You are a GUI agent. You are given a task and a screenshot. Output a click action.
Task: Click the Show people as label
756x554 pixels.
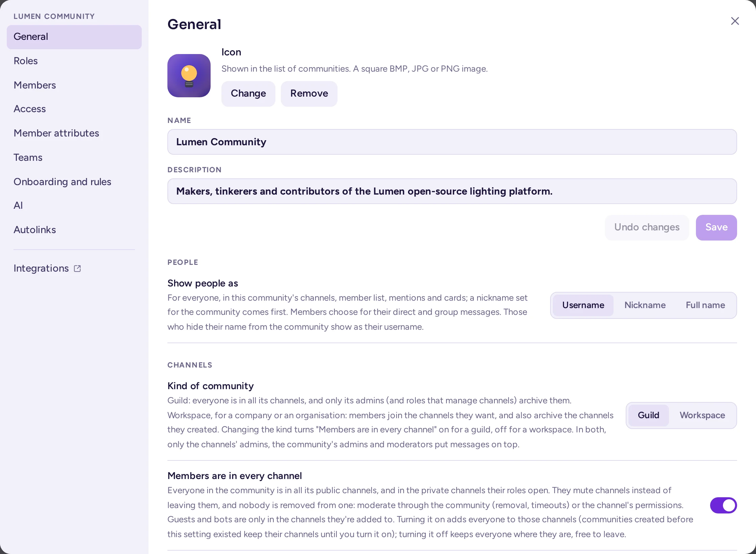pos(202,283)
